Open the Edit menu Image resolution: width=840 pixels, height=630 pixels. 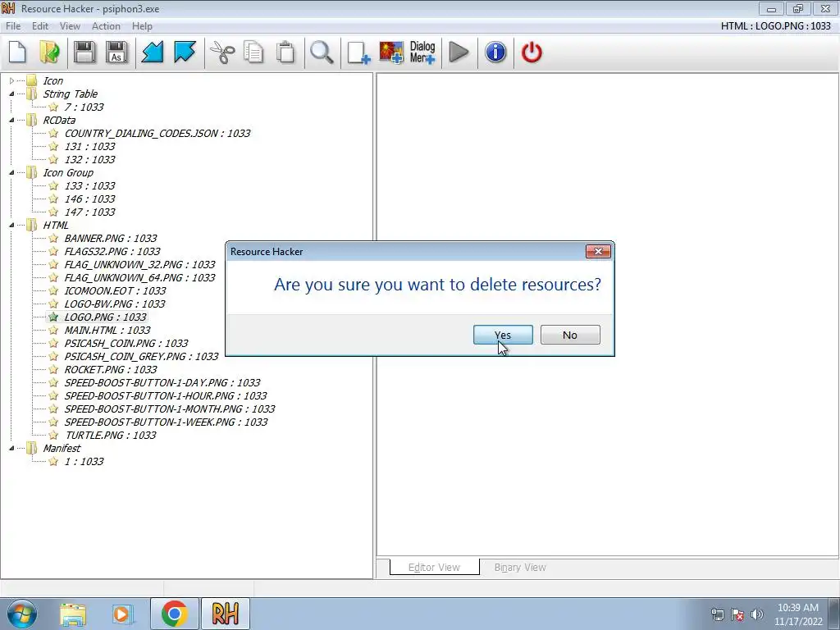coord(40,26)
